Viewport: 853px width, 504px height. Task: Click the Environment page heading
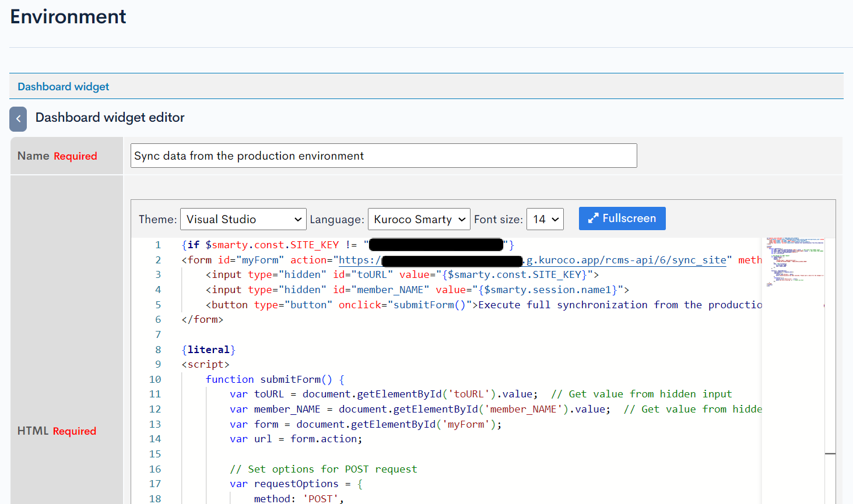point(68,16)
